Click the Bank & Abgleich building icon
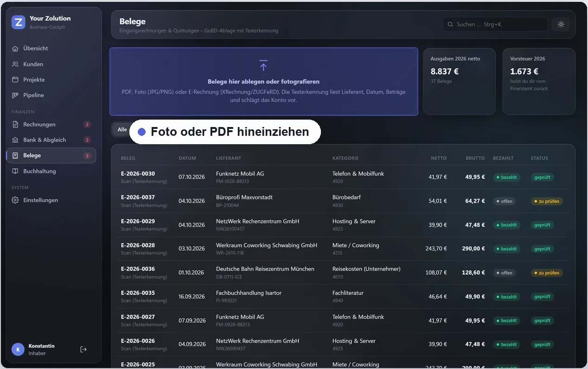 point(15,140)
